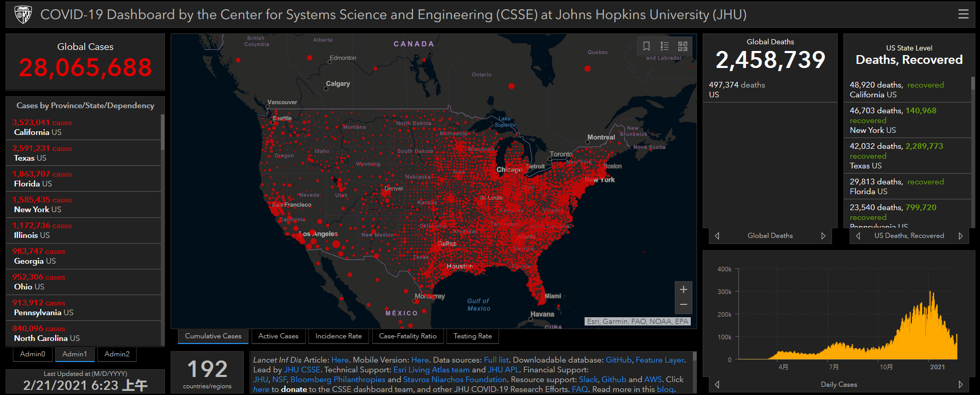Zoom in on the map

[x=683, y=289]
